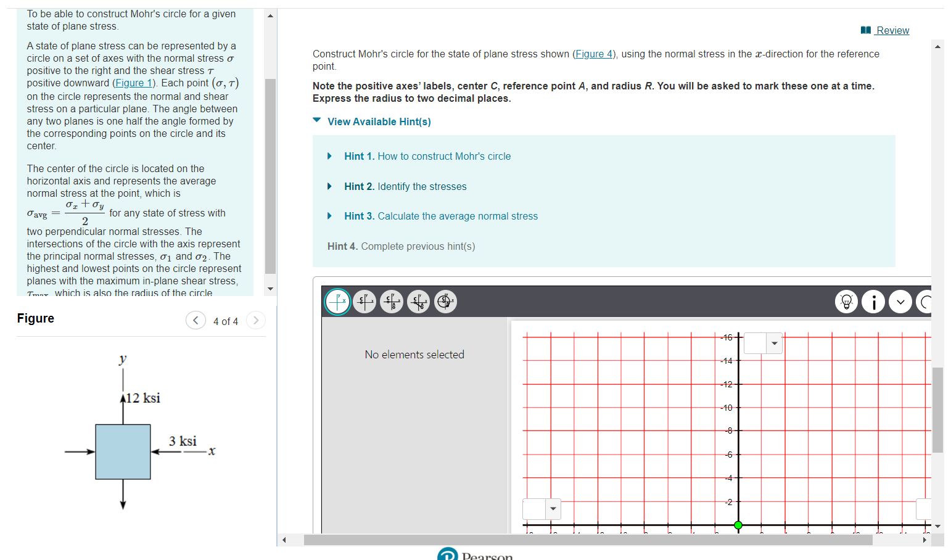The image size is (951, 560).
Task: Go to previous figure
Action: (x=196, y=320)
